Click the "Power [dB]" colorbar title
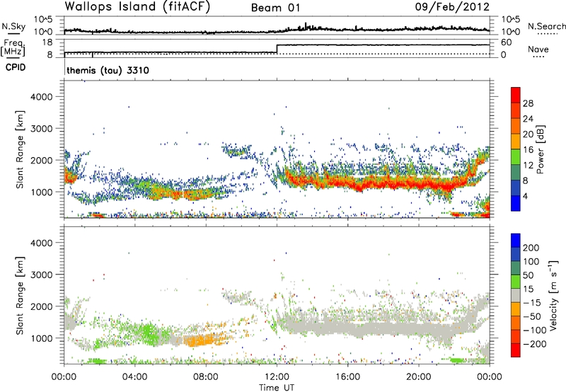 [541, 149]
